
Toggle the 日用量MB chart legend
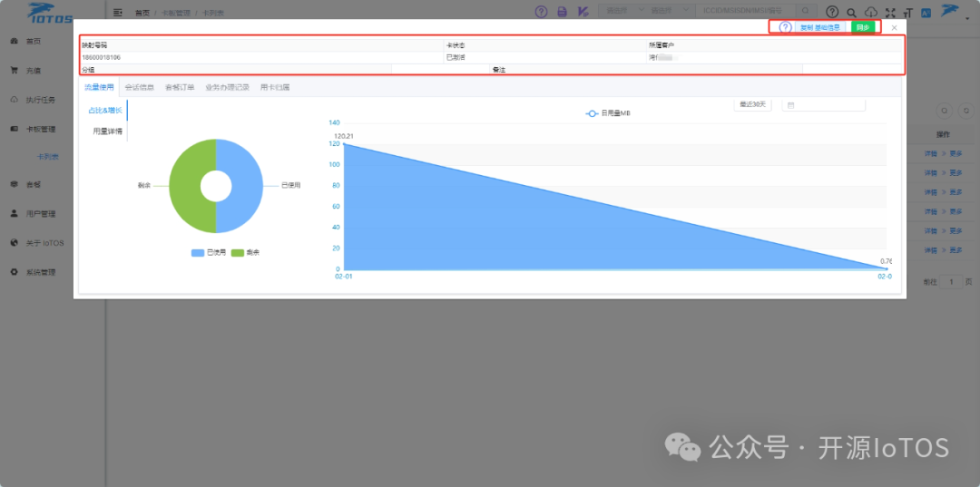pyautogui.click(x=608, y=113)
